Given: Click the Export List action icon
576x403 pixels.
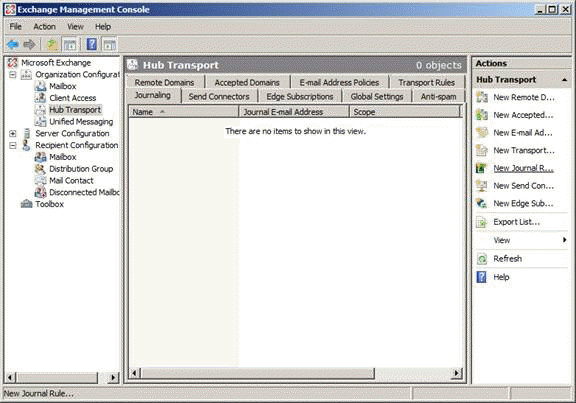Looking at the screenshot, I should pos(482,222).
